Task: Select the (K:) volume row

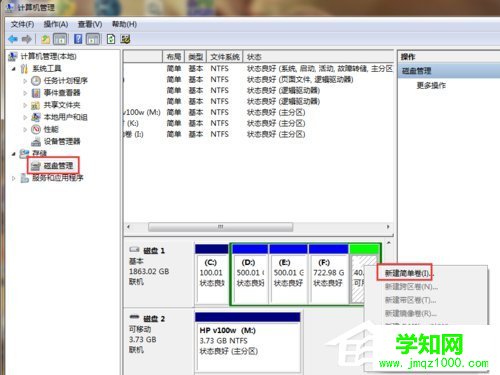Action: coord(258,123)
